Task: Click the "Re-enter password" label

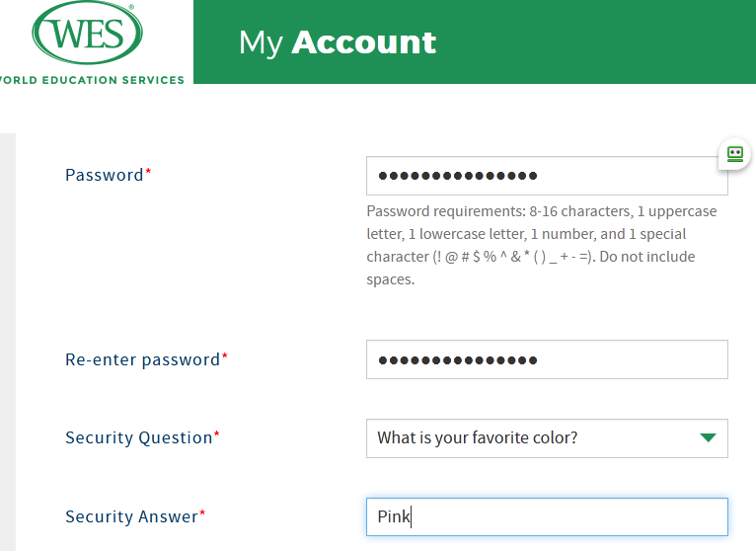Action: click(142, 359)
